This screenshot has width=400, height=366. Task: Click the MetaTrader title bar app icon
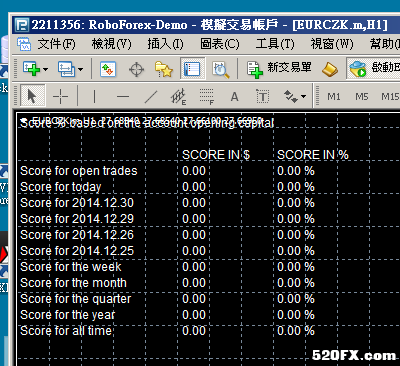(22, 25)
